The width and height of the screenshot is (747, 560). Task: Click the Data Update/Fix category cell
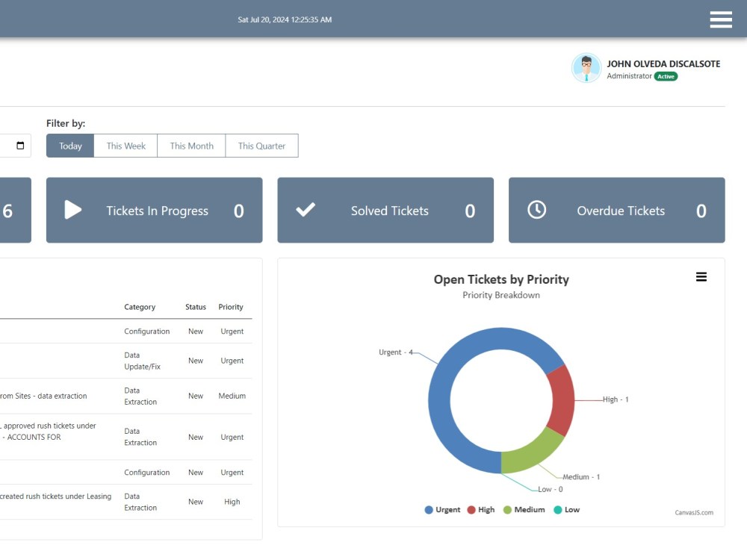(x=142, y=361)
